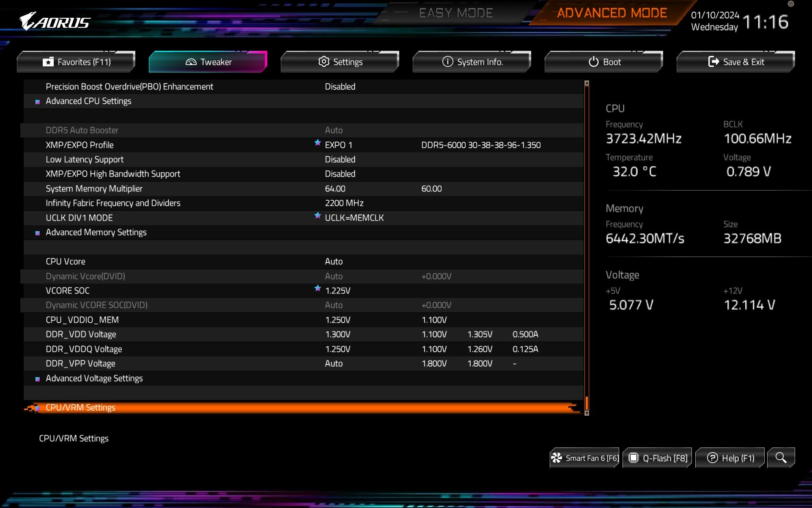Expand Advanced Voltage Settings submenu
This screenshot has width=812, height=508.
(304, 378)
